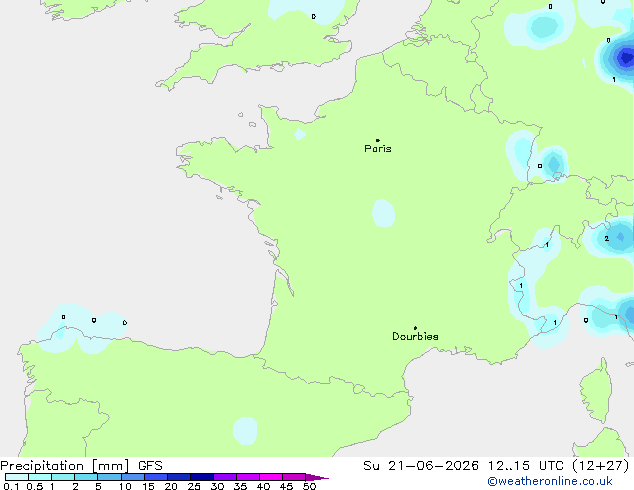Click the legend swatch between 25 and 30
This screenshot has height=490, width=634.
[x=202, y=477]
